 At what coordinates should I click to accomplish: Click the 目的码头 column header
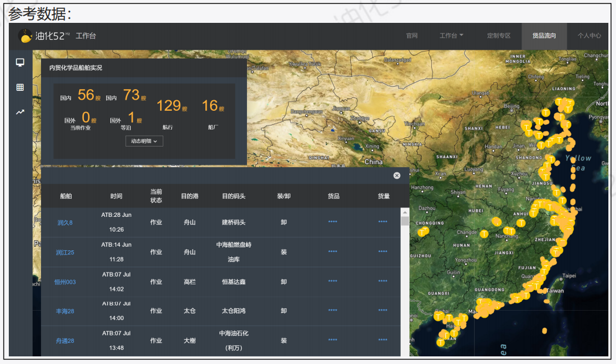pyautogui.click(x=233, y=196)
